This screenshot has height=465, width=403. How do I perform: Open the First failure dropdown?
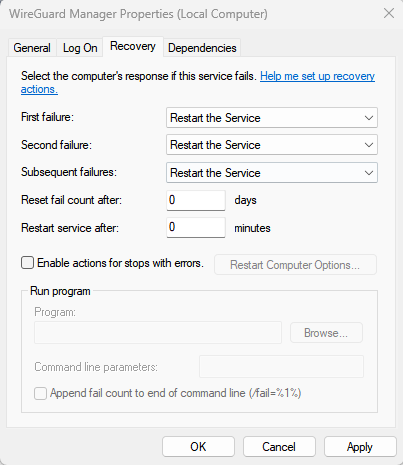(272, 118)
